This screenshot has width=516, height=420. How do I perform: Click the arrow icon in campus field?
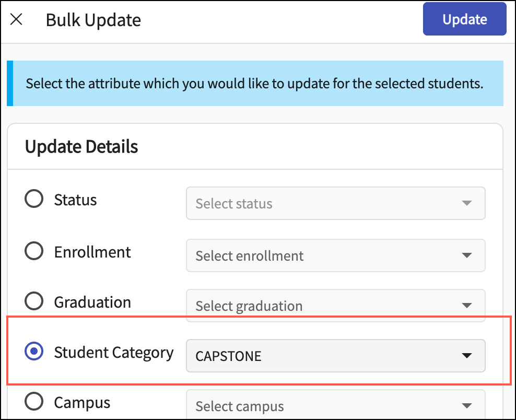pos(466,406)
